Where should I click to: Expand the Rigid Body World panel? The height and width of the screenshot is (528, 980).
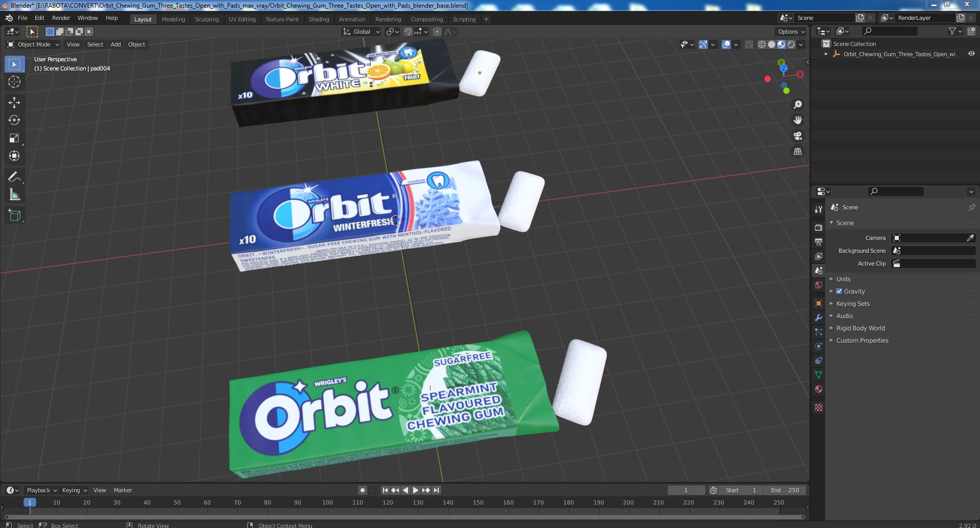[861, 328]
